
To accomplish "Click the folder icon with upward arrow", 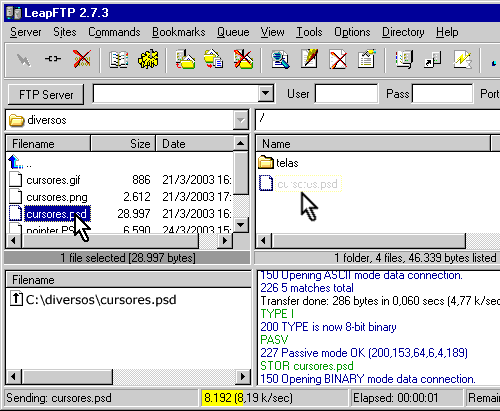I will [x=185, y=59].
